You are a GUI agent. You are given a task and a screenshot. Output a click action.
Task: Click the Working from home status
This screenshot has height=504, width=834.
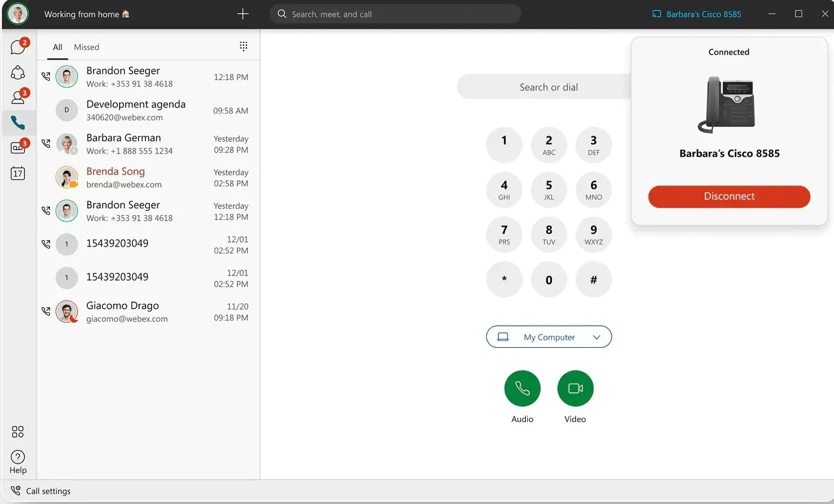87,14
